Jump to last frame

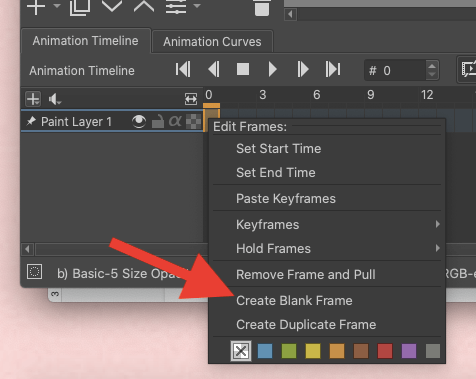(x=333, y=69)
